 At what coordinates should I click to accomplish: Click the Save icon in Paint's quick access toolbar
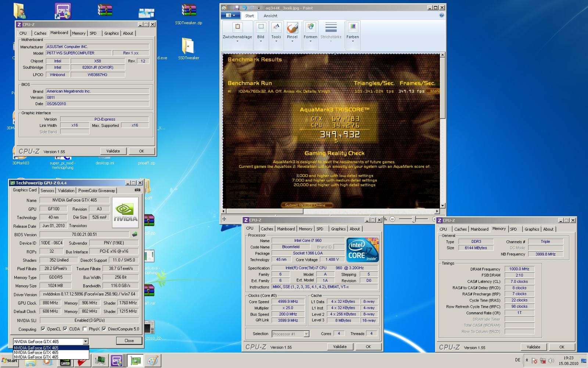(237, 8)
